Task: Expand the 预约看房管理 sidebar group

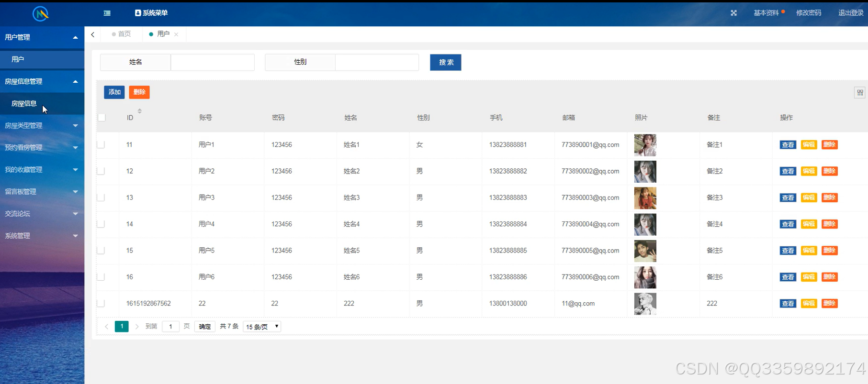Action: (42, 147)
